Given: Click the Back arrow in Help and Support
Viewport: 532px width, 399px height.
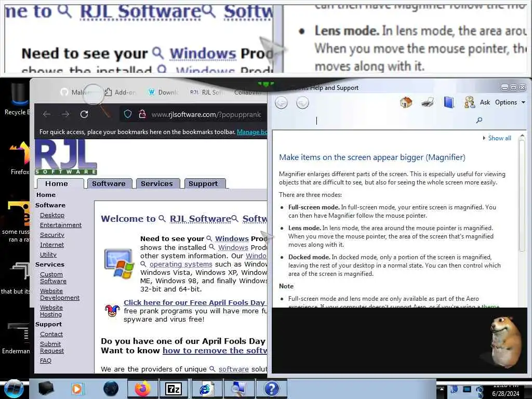Looking at the screenshot, I should click(x=281, y=102).
